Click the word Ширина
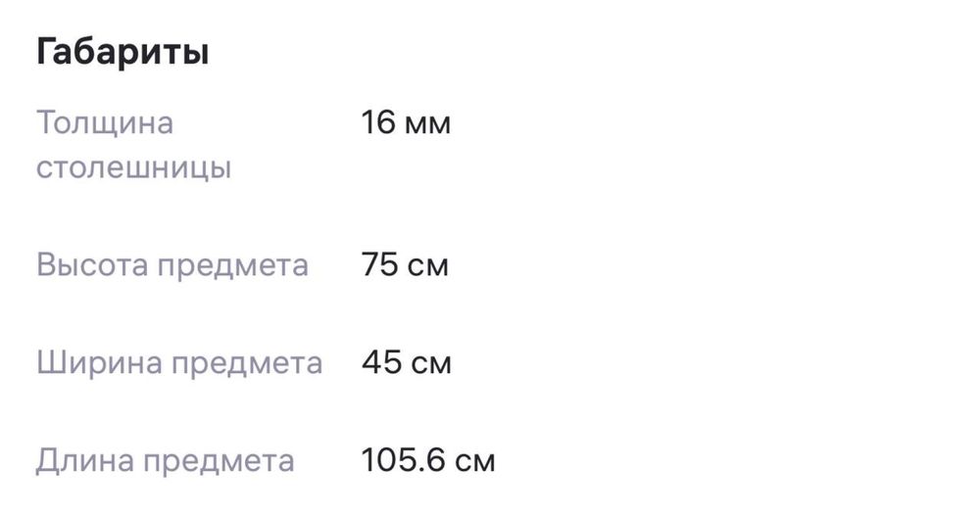The width and height of the screenshot is (980, 515). pos(99,363)
